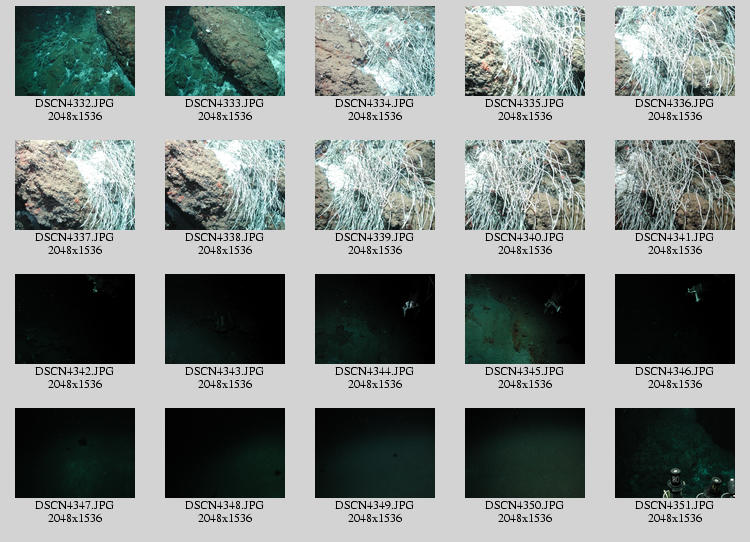View the DSCN4350.JPG thumbnail image
Viewport: 750px width, 542px height.
point(525,453)
